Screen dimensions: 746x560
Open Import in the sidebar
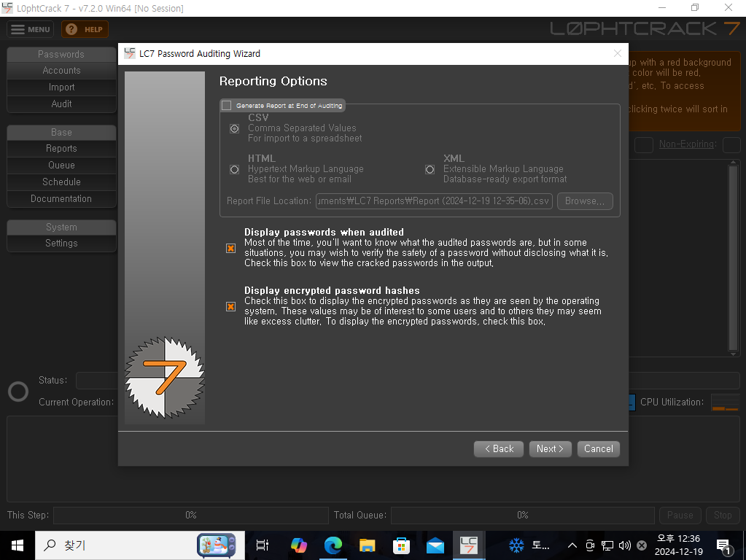click(x=61, y=87)
